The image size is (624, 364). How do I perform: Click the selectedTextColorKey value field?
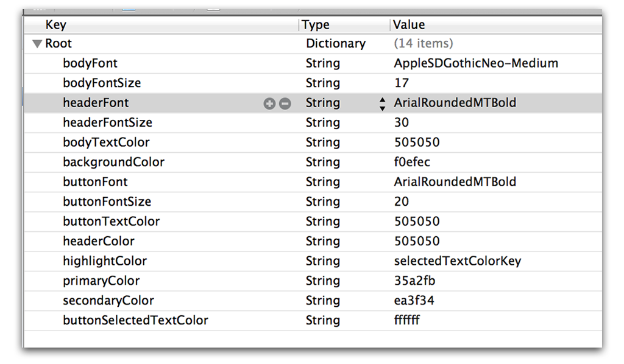tap(458, 261)
